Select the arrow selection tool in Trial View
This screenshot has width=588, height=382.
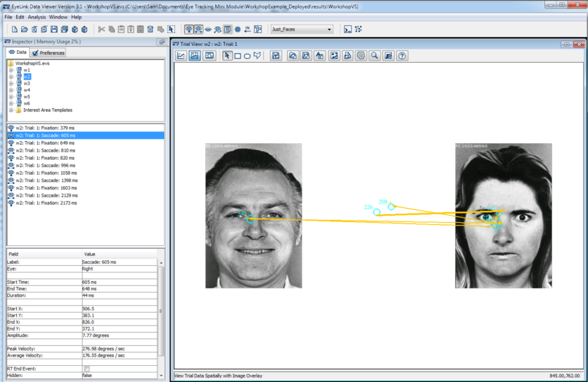(226, 55)
